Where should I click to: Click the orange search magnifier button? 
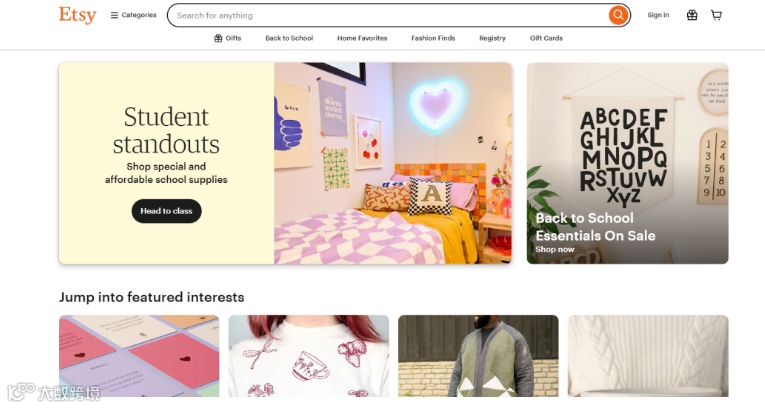pyautogui.click(x=618, y=15)
